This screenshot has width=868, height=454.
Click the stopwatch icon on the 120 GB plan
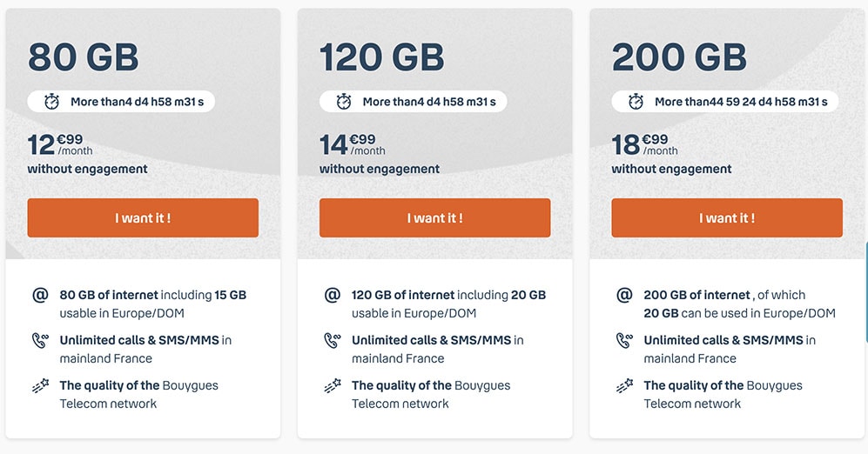[x=344, y=102]
